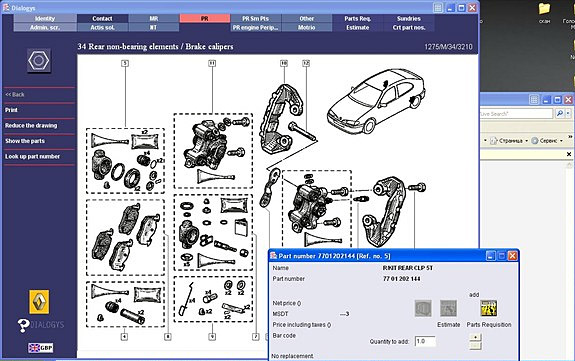
Task: Click the hexagonal nut icon in sidebar
Action: (39, 61)
